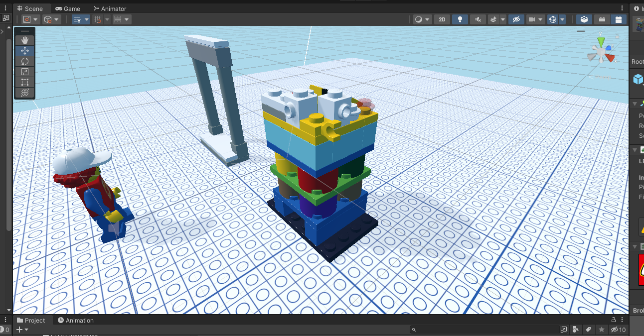Image resolution: width=644 pixels, height=336 pixels.
Task: Toggle scene visibility with the crossed-eye button
Action: [516, 19]
